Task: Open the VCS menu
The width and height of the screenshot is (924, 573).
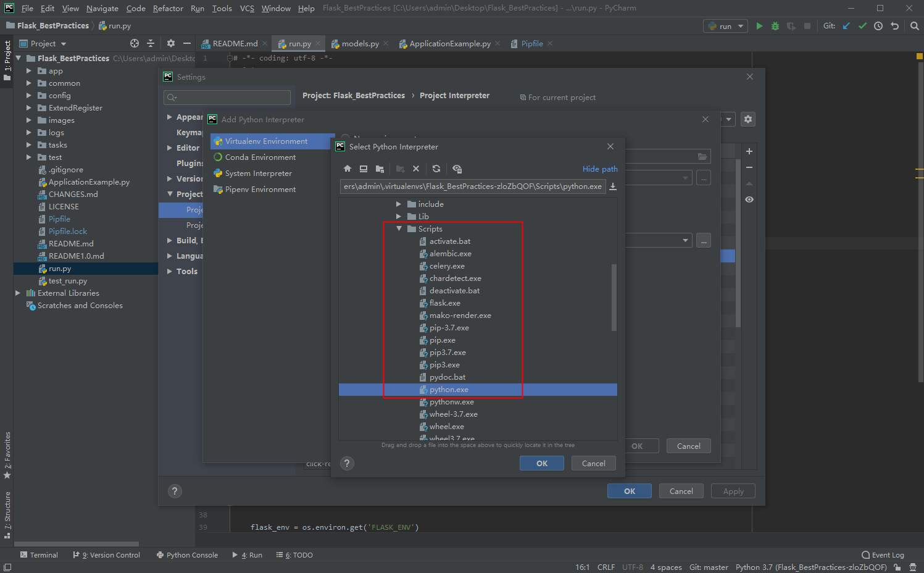Action: tap(247, 8)
